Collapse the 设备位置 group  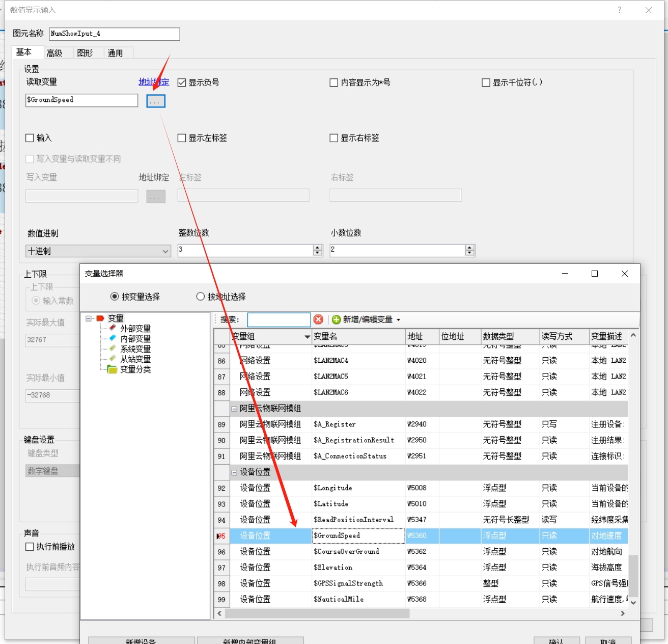pos(234,472)
